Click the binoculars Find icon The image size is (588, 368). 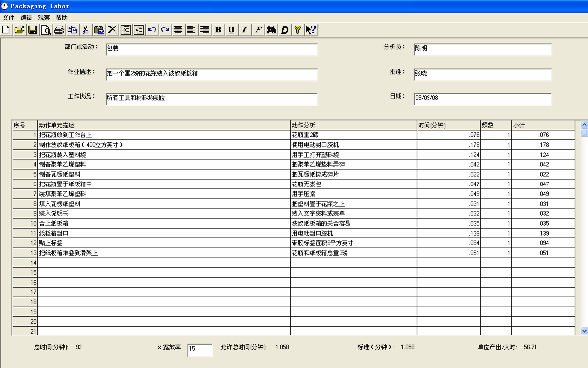(271, 30)
